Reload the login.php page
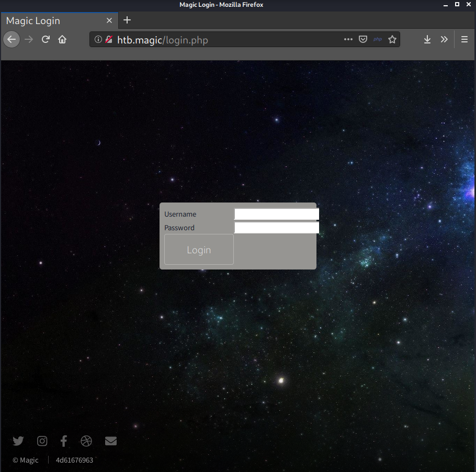The height and width of the screenshot is (472, 476). pyautogui.click(x=46, y=39)
